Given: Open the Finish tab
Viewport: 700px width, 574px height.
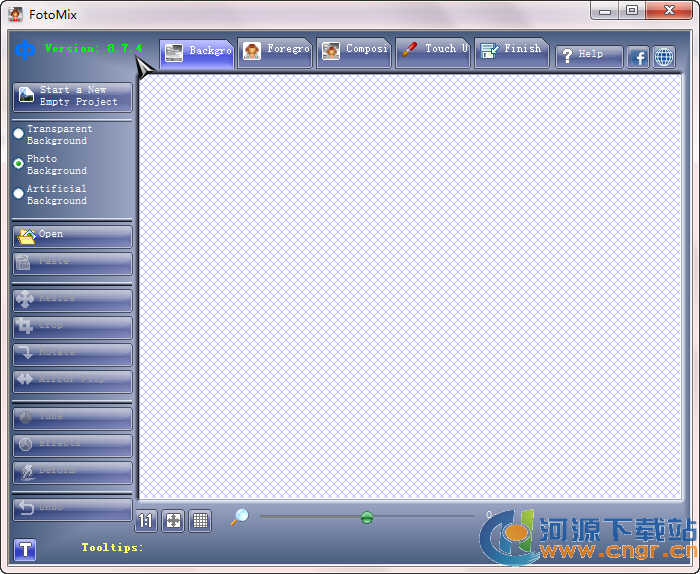Looking at the screenshot, I should 511,51.
